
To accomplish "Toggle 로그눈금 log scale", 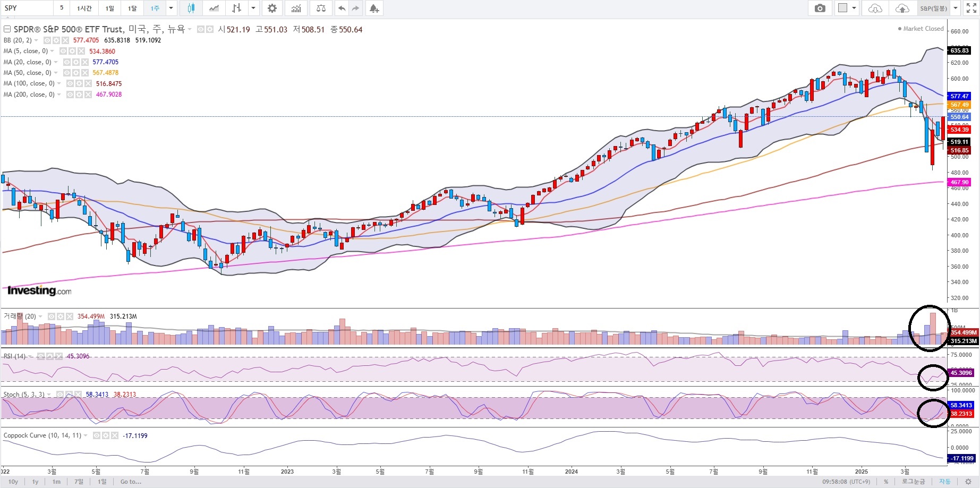I will click(914, 482).
